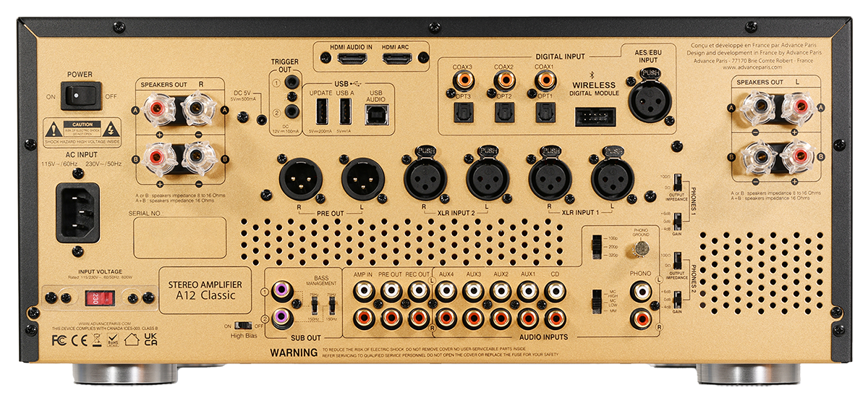Image resolution: width=868 pixels, height=401 pixels.
Task: Select the HDMI ARC port
Action: [396, 59]
